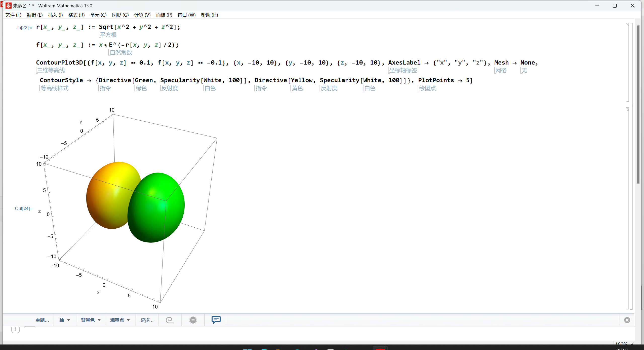Select the Out[24] cell label

(23, 208)
